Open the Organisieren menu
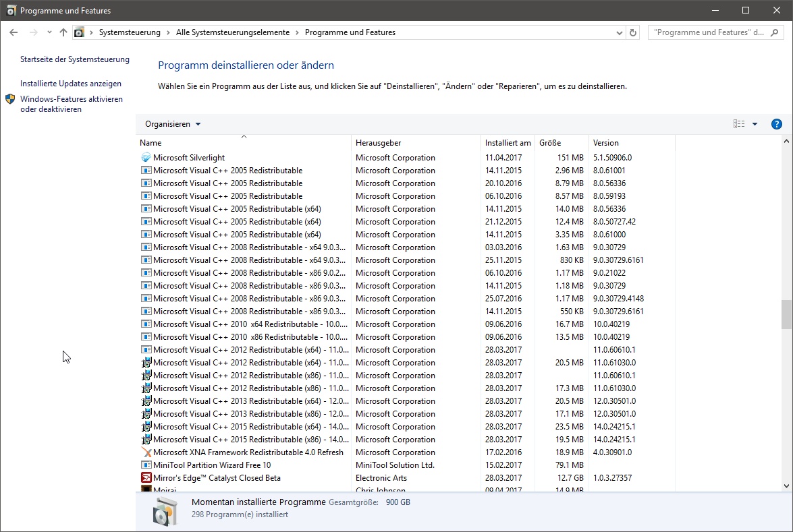 [x=173, y=124]
